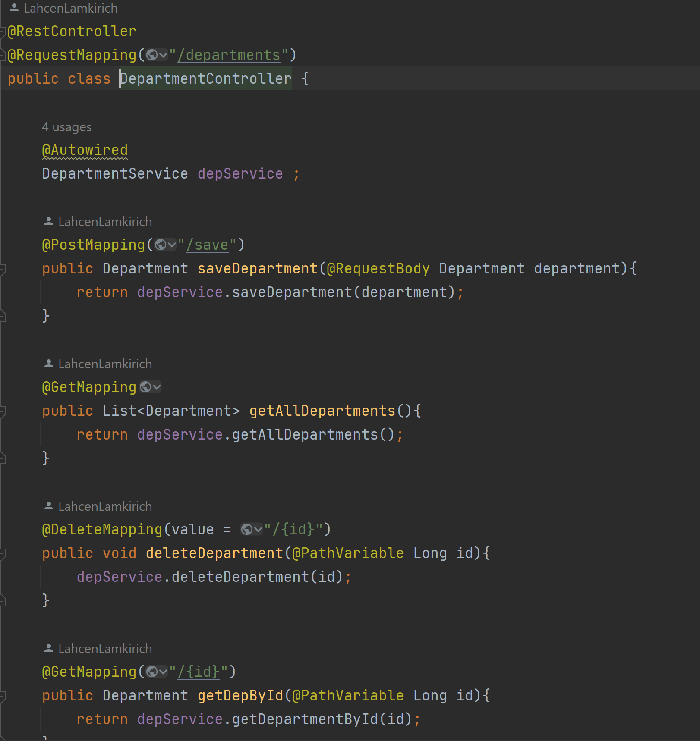Click the author icon above the bare @GetMapping
700x741 pixels.
point(49,364)
